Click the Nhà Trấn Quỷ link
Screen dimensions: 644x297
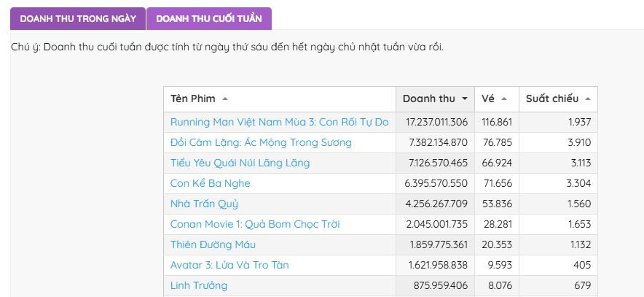point(204,204)
